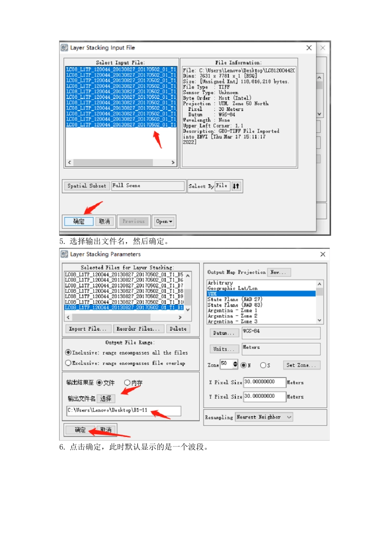The image size is (392, 555).
Task: Click 确定 in Input File dialog
Action: pyautogui.click(x=79, y=221)
